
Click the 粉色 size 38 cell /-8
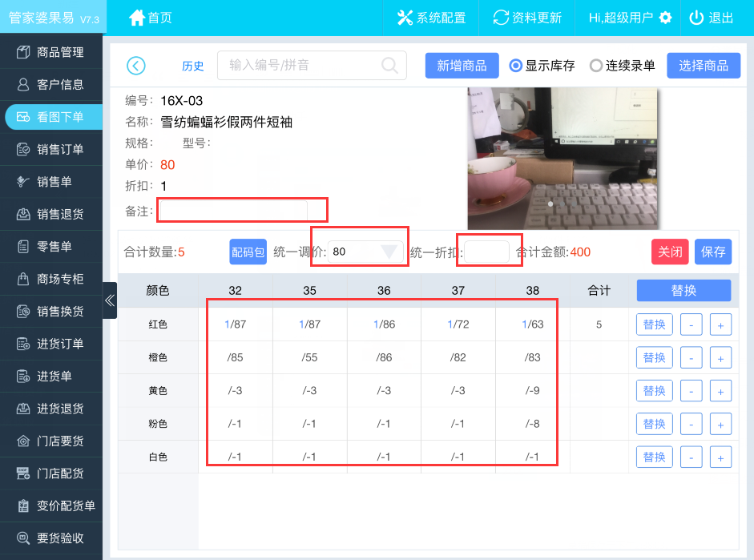[532, 424]
